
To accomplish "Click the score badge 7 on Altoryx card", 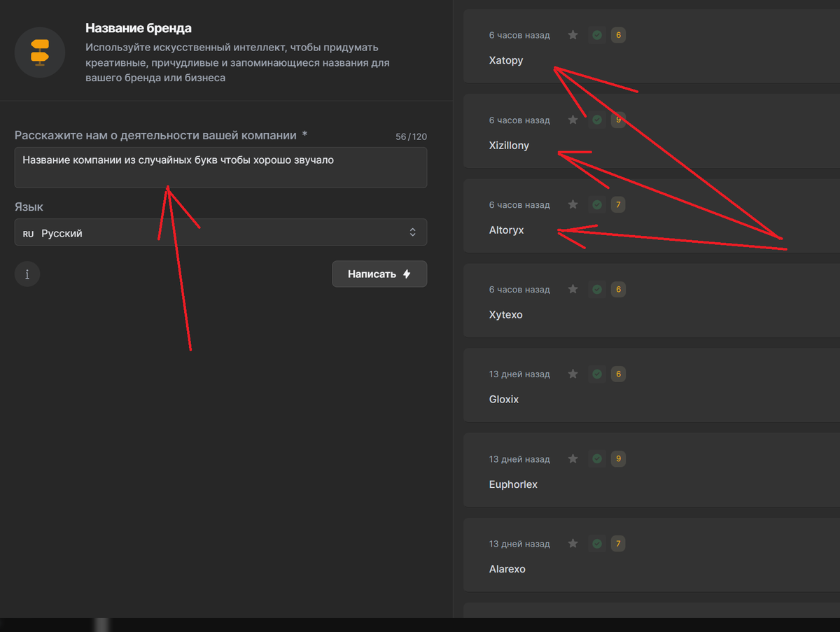I will [618, 204].
